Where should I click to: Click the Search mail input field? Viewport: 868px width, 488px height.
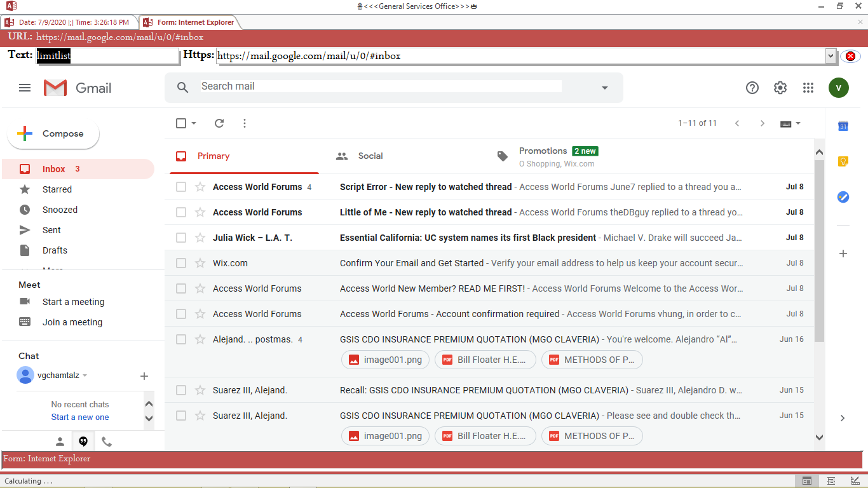(x=381, y=86)
